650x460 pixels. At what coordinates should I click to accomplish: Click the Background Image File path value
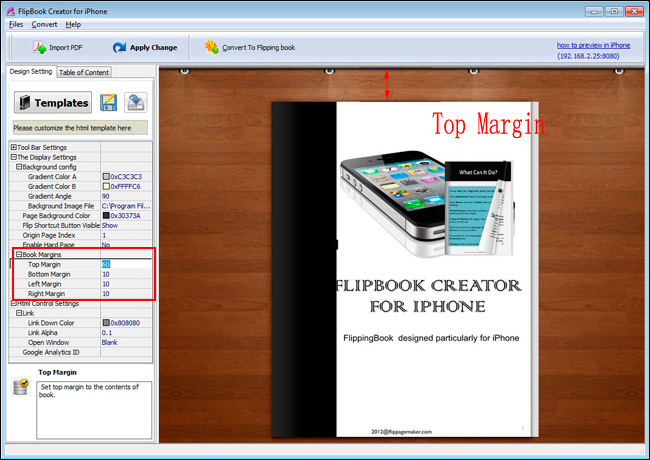126,206
